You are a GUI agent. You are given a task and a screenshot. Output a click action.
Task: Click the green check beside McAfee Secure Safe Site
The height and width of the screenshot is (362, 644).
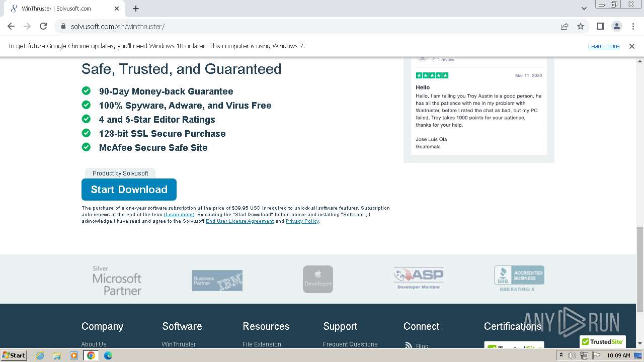point(86,147)
